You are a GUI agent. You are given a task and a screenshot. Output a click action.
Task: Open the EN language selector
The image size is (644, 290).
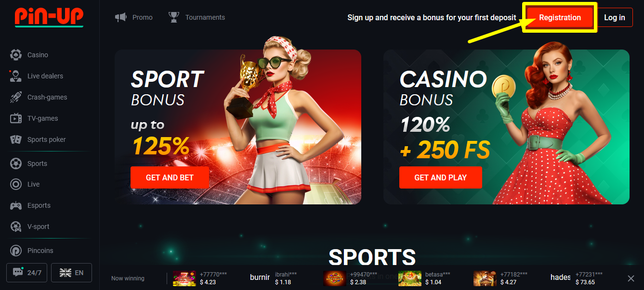point(71,273)
